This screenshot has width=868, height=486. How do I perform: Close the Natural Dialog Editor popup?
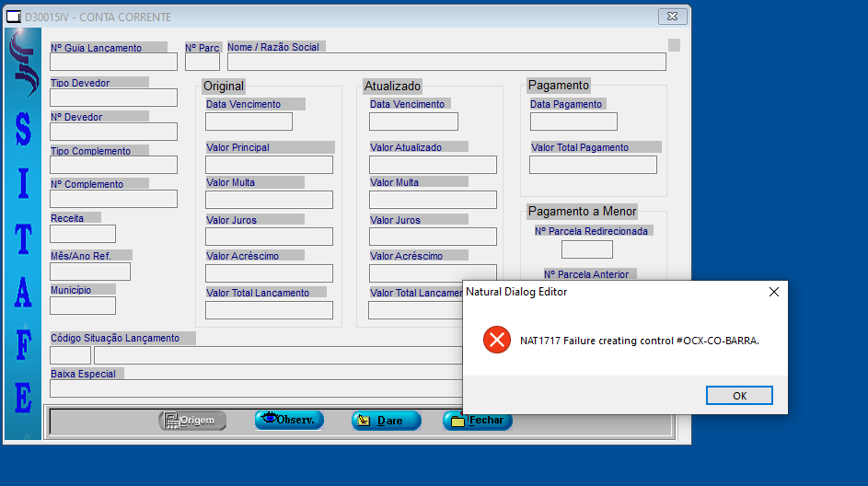[773, 292]
